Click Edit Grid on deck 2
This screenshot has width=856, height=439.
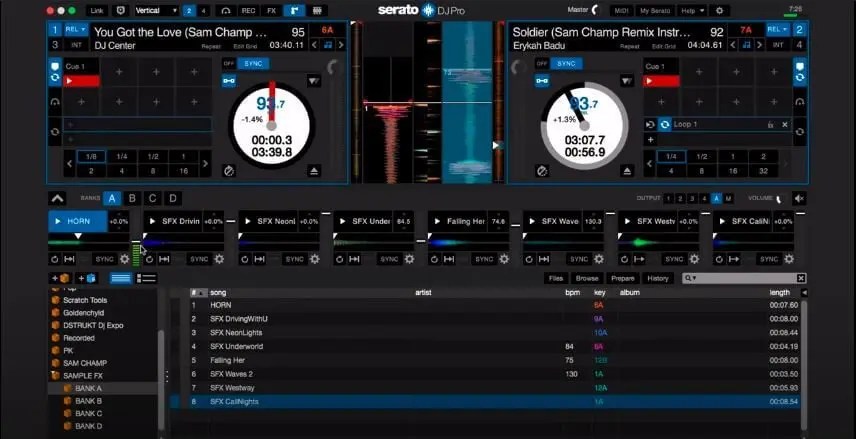point(664,46)
